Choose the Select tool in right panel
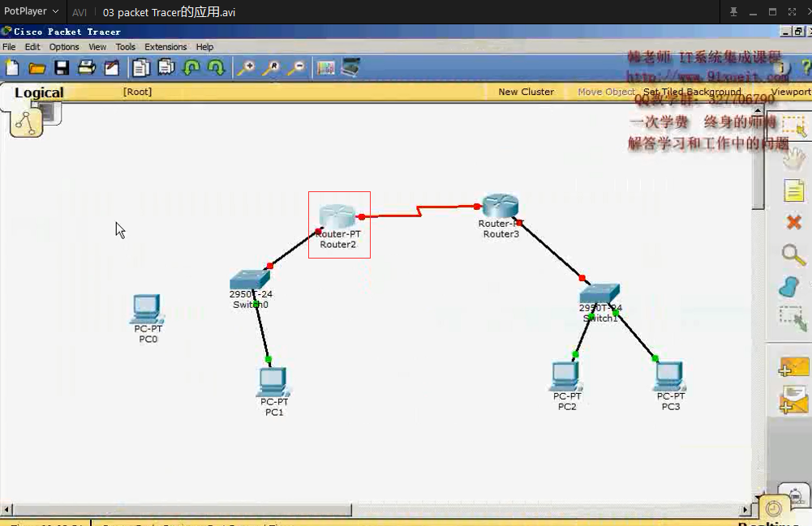This screenshot has width=812, height=526. tap(794, 126)
